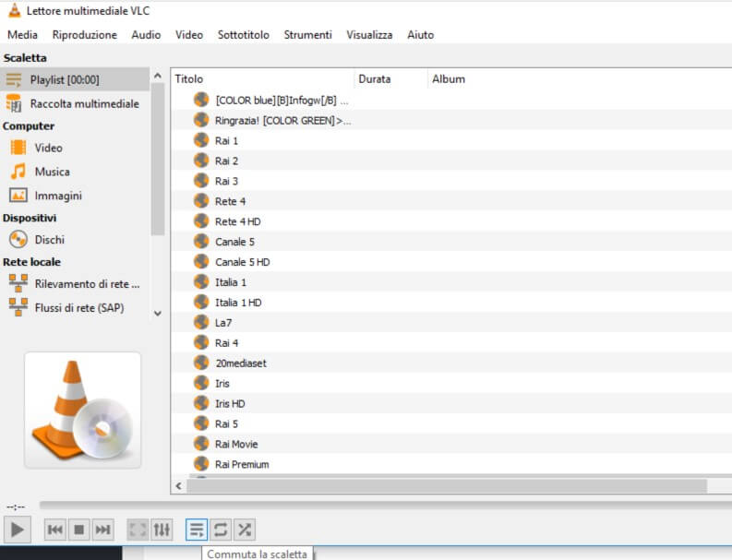Toggle the playlist view button

[197, 530]
